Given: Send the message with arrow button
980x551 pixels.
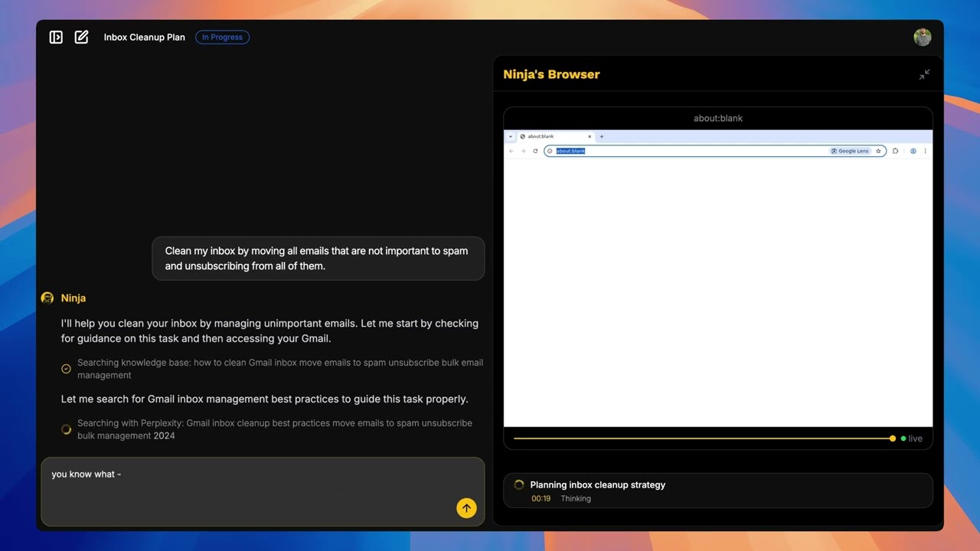Looking at the screenshot, I should click(466, 508).
